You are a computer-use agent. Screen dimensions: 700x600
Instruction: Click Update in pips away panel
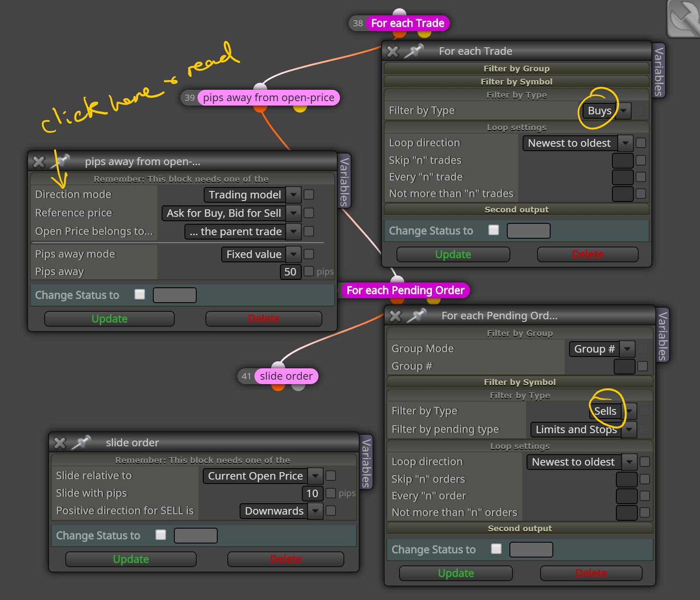110,319
